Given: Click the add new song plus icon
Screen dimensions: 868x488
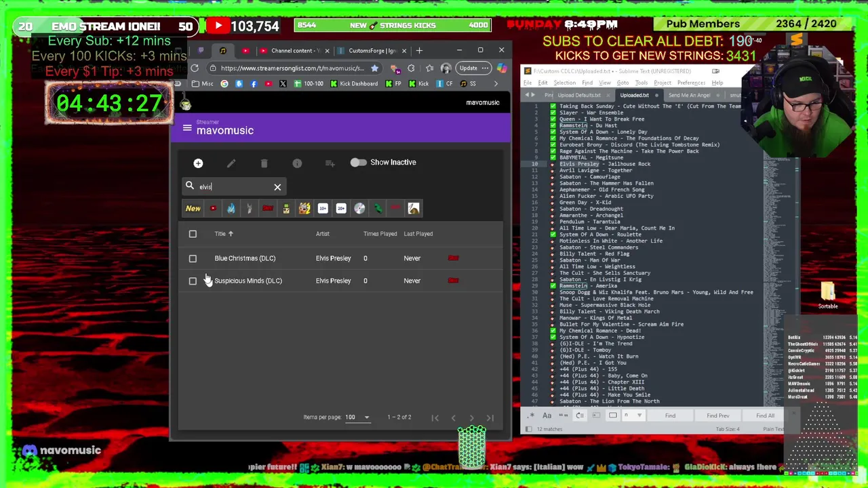Looking at the screenshot, I should (198, 163).
